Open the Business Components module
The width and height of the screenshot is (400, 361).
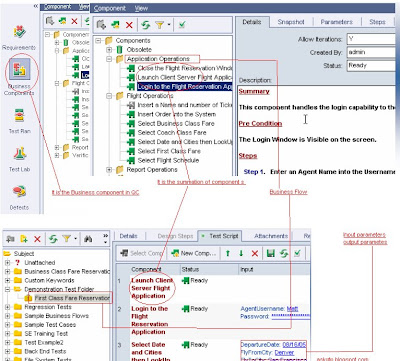pyautogui.click(x=20, y=76)
